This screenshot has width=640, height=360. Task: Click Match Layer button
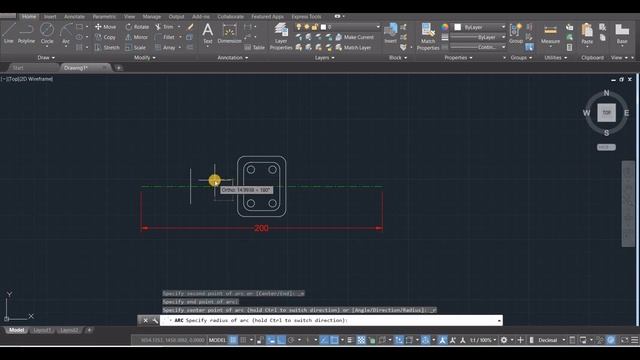coord(353,47)
